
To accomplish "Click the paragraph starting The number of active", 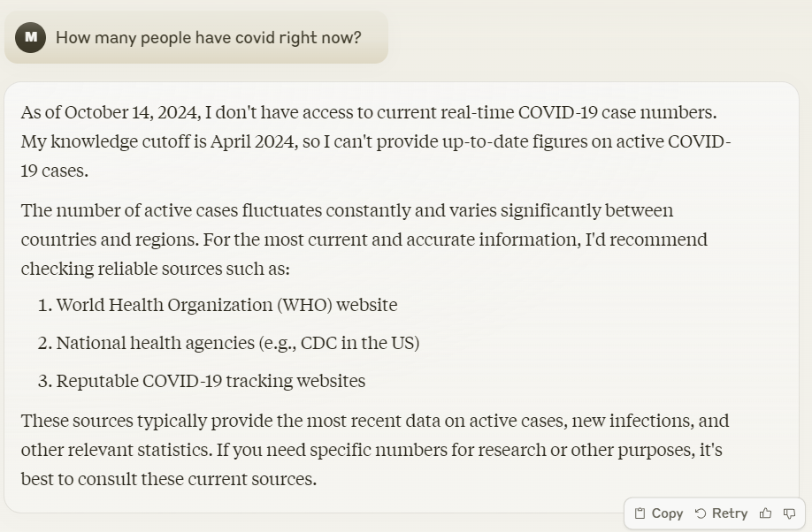I will click(x=364, y=239).
